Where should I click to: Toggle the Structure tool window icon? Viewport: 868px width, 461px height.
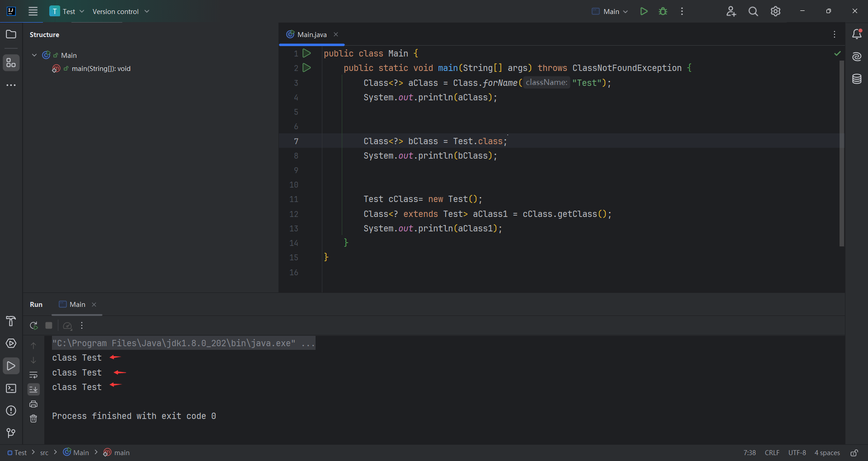tap(11, 63)
